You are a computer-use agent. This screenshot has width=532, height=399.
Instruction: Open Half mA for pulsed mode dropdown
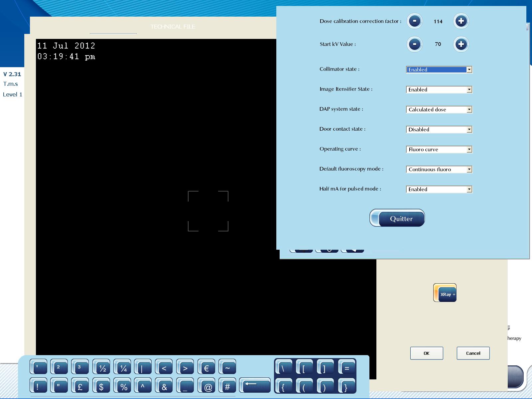click(439, 189)
